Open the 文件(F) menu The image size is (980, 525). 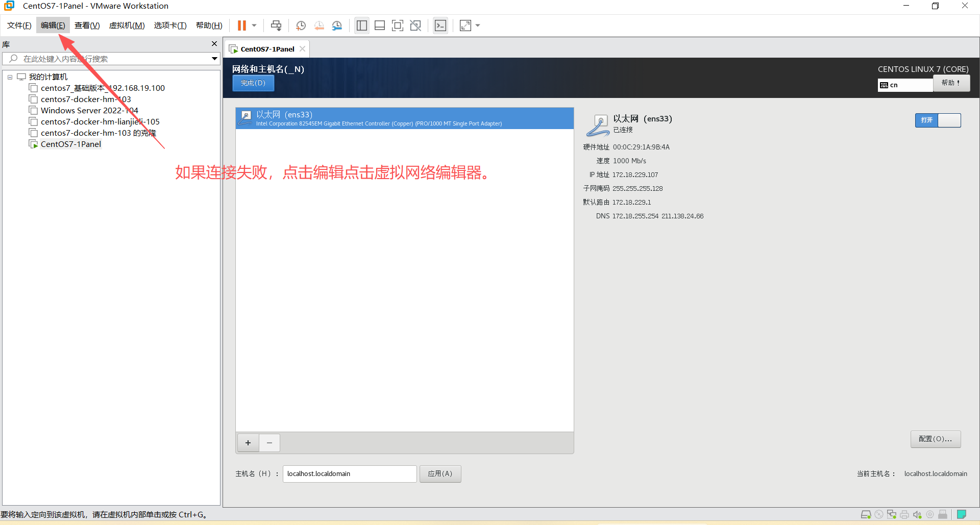pos(19,26)
